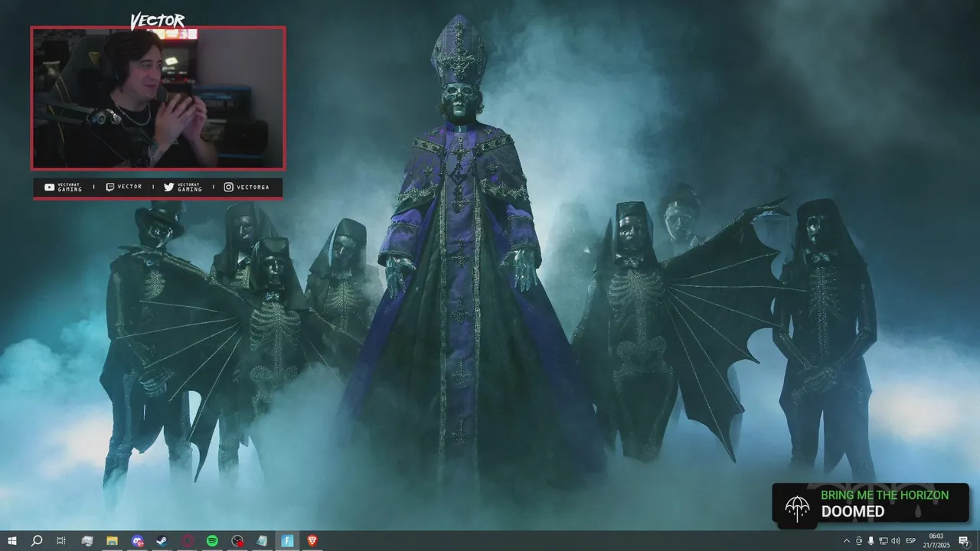980x551 pixels.
Task: Open the volume speaker tray icon
Action: (896, 541)
